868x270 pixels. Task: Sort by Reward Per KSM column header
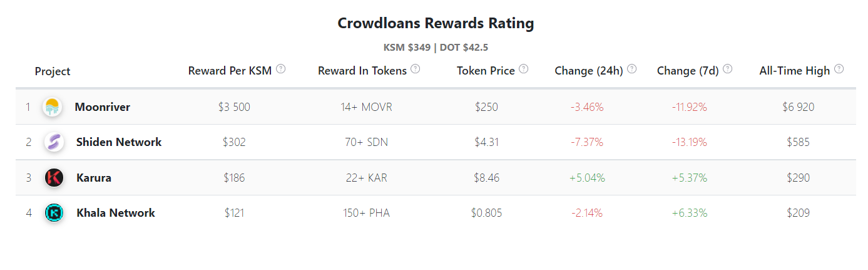tap(230, 71)
